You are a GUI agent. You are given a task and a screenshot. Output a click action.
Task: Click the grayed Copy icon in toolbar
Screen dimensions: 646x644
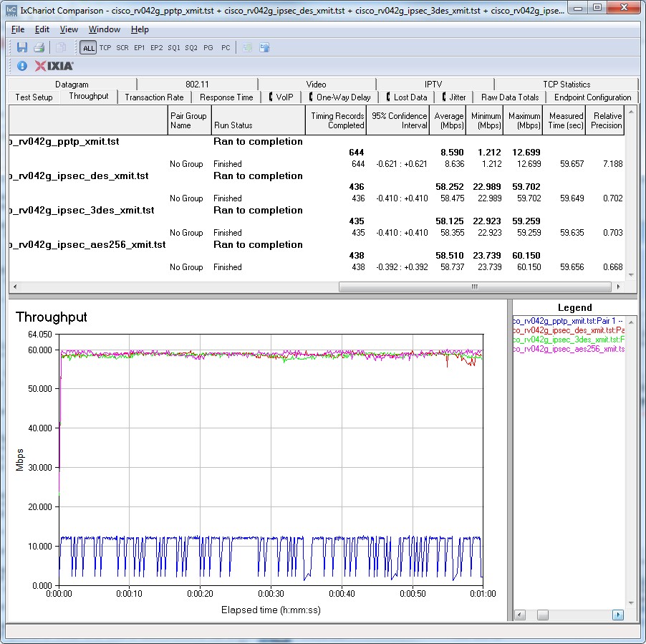tap(61, 47)
